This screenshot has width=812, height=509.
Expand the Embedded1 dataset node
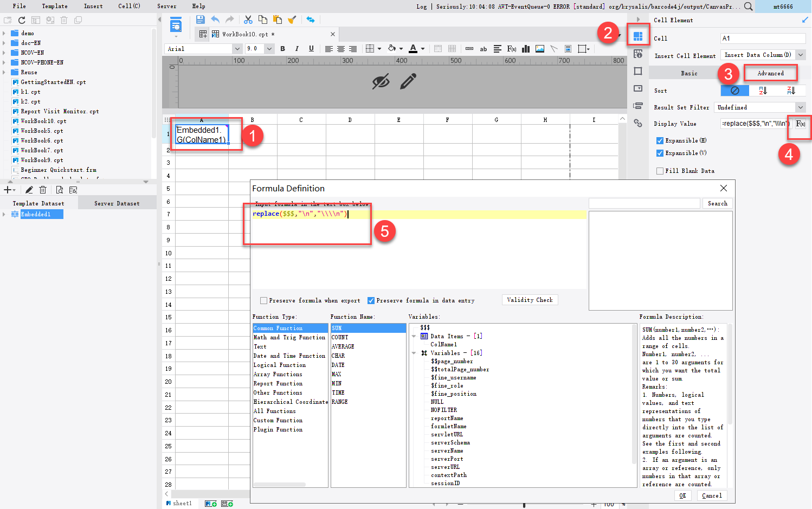(x=4, y=214)
